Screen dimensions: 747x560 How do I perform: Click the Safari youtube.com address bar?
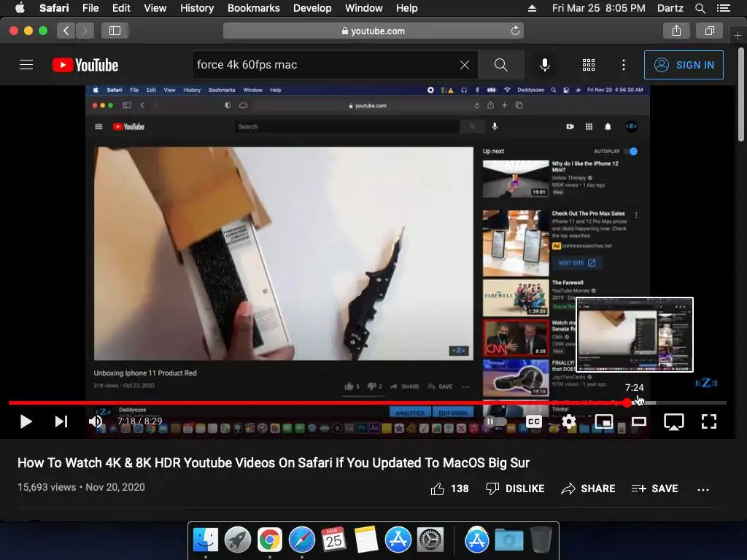[x=373, y=31]
